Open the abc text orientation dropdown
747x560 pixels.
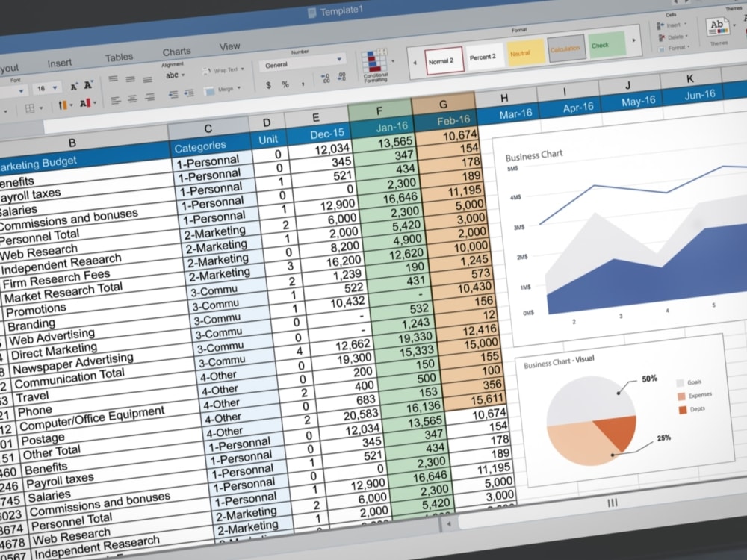183,75
